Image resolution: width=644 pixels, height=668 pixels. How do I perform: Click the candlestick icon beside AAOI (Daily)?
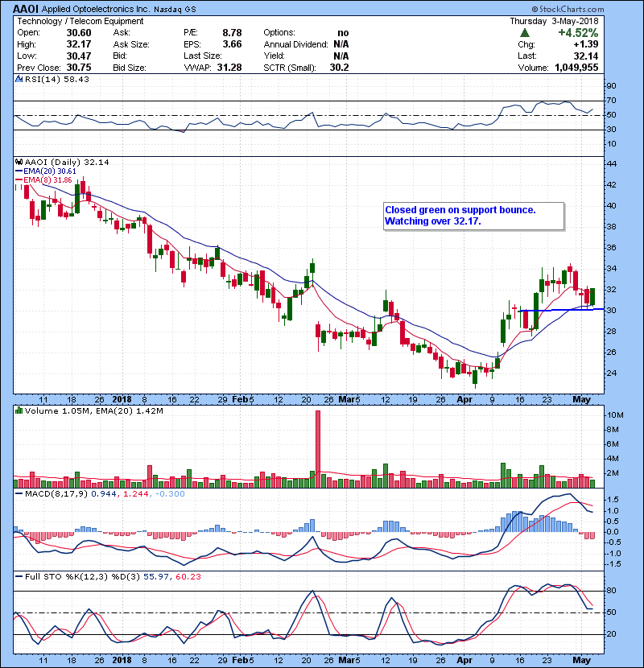[19, 162]
